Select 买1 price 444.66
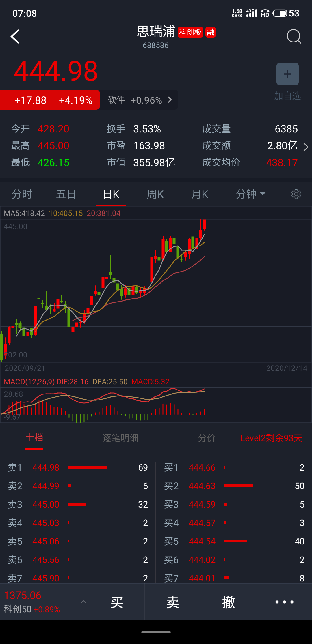Screen dimensions: 312x644 [x=202, y=467]
